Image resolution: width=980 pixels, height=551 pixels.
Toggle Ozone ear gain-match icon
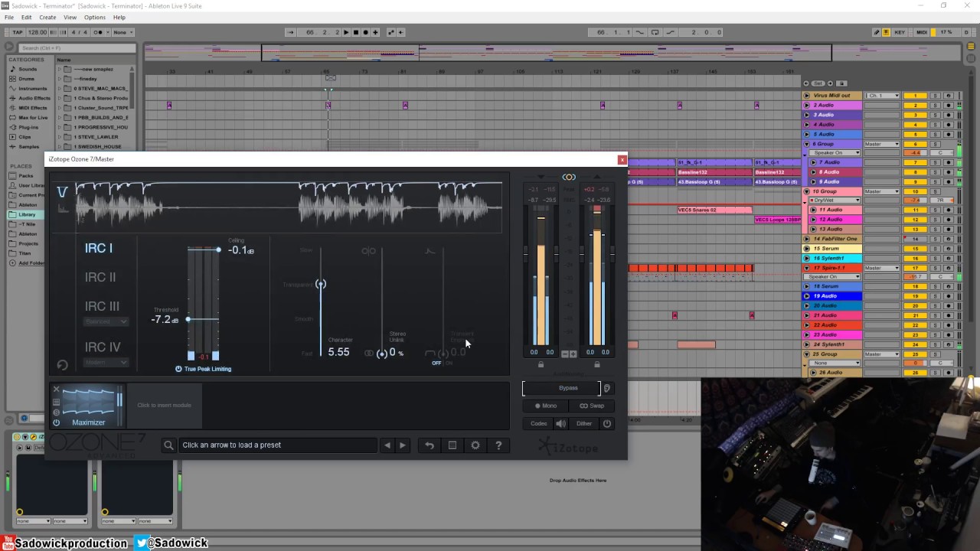tap(607, 388)
